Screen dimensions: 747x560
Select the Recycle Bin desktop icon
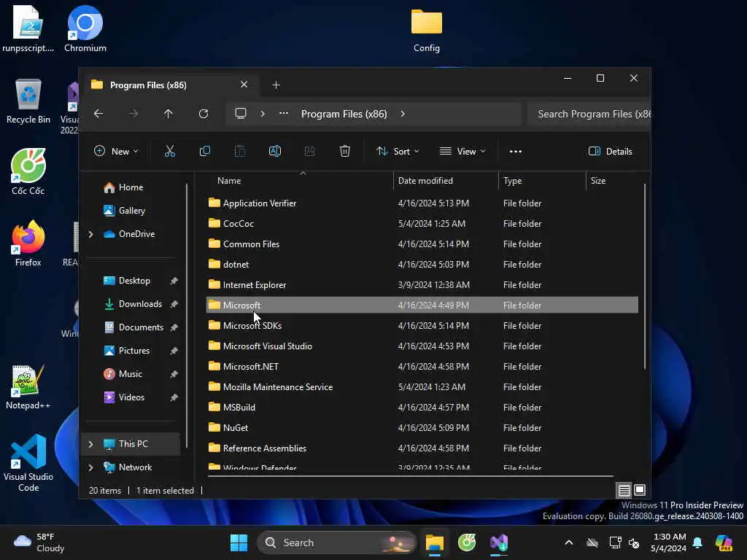[28, 101]
